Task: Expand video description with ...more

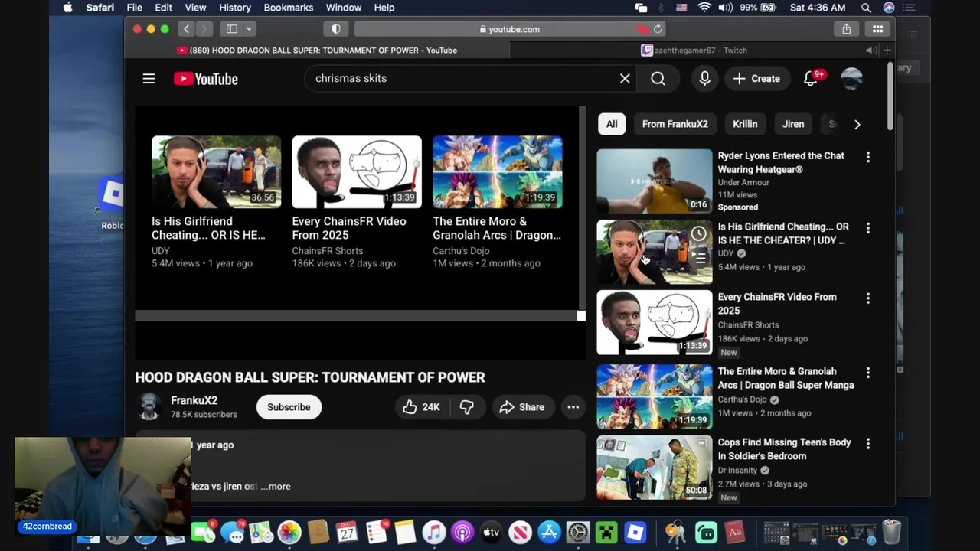Action: pos(275,486)
